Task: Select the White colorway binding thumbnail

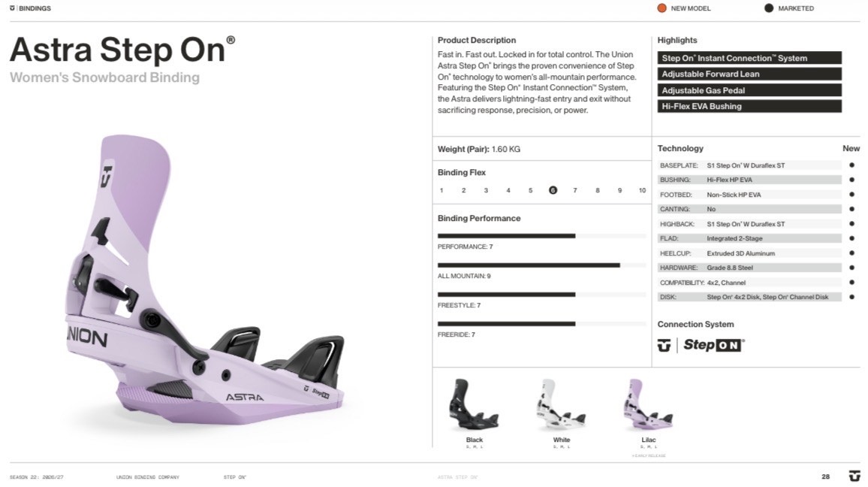Action: [561, 406]
